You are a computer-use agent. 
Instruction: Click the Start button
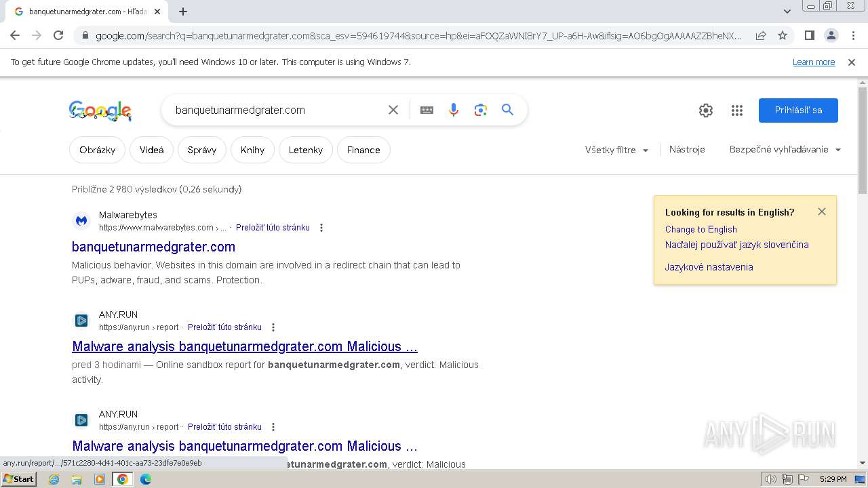18,479
